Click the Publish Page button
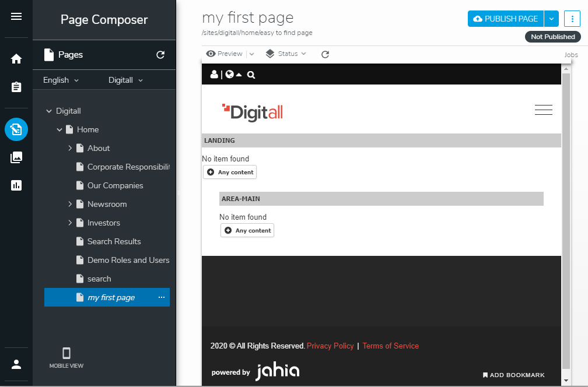 [506, 19]
